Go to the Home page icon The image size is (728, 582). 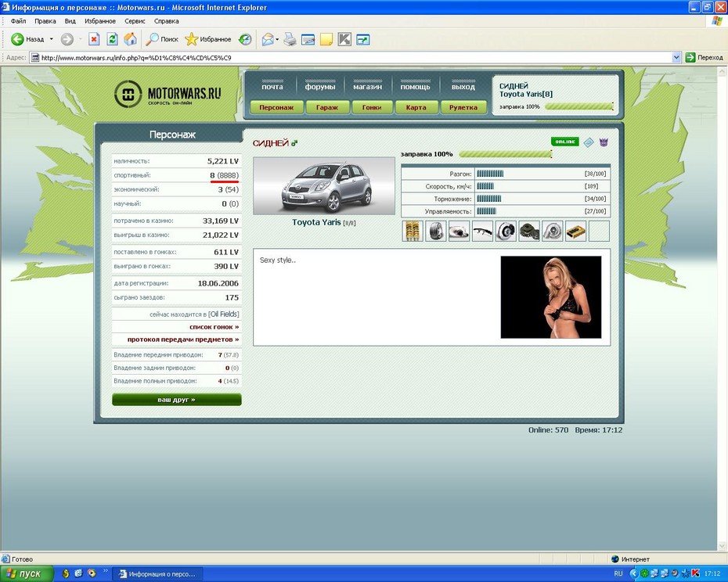pyautogui.click(x=131, y=39)
